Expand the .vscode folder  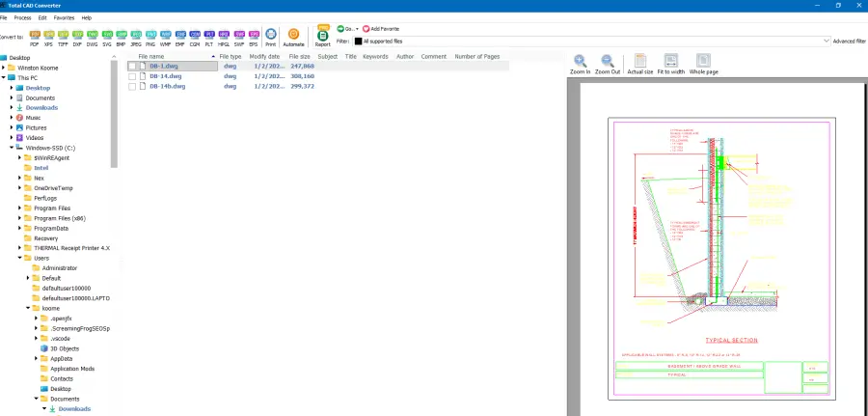[x=37, y=339]
